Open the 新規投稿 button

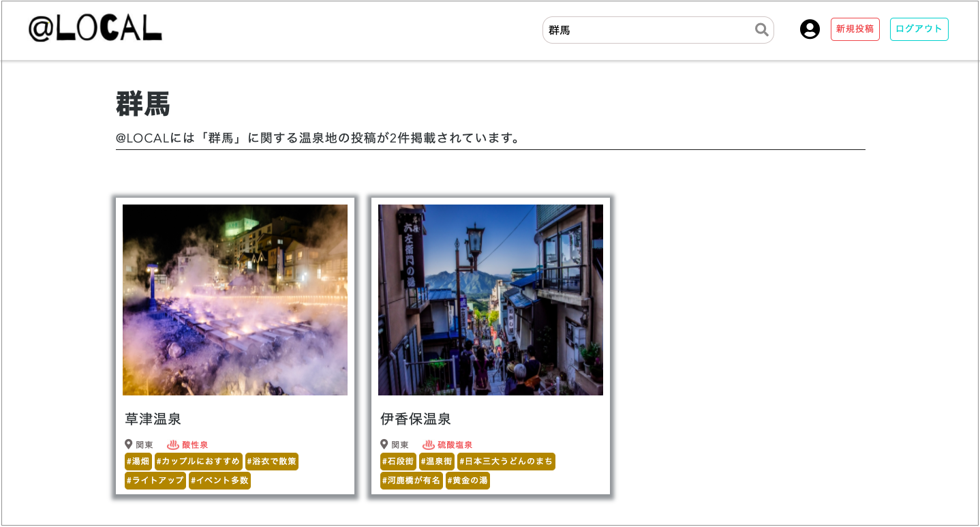point(855,29)
